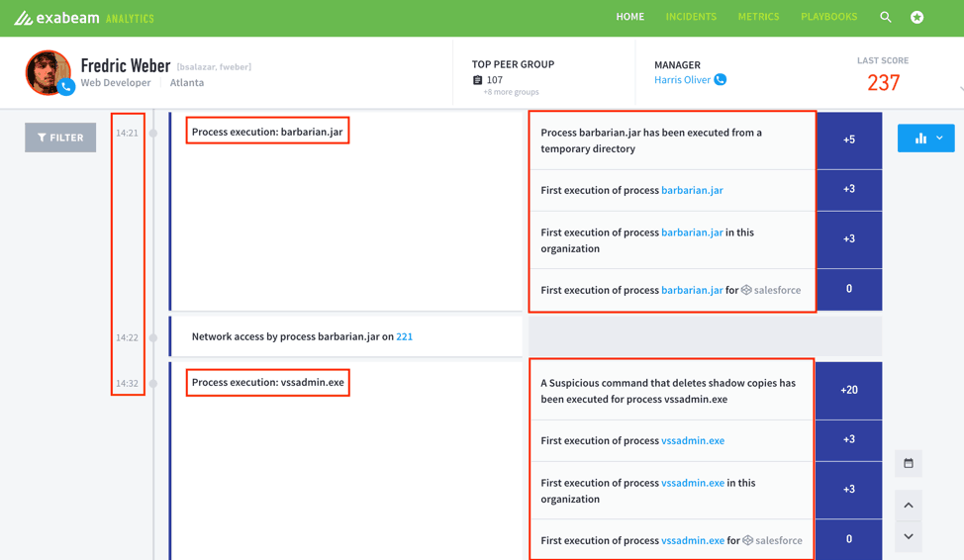Click Fredric Weber's profile photo
964x560 pixels.
48,72
